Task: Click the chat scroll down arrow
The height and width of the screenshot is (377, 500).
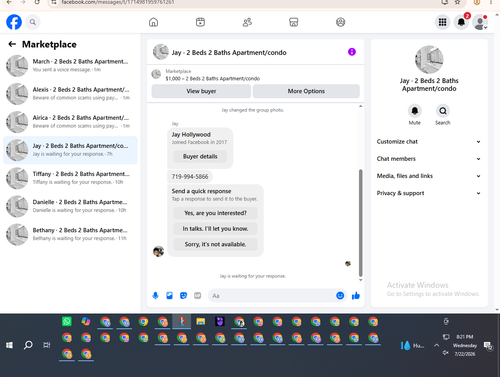Action: [360, 280]
